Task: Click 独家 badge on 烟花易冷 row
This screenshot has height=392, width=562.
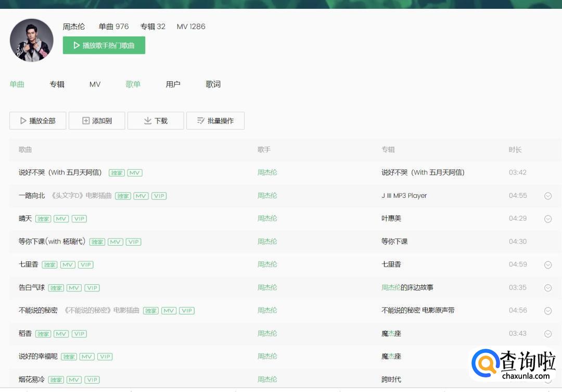Action: point(56,380)
